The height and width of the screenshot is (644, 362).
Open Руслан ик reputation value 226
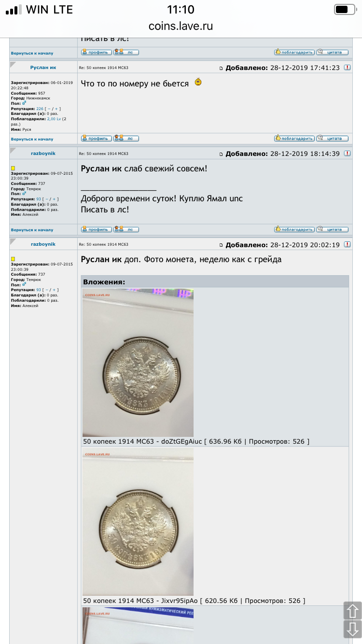pos(40,109)
